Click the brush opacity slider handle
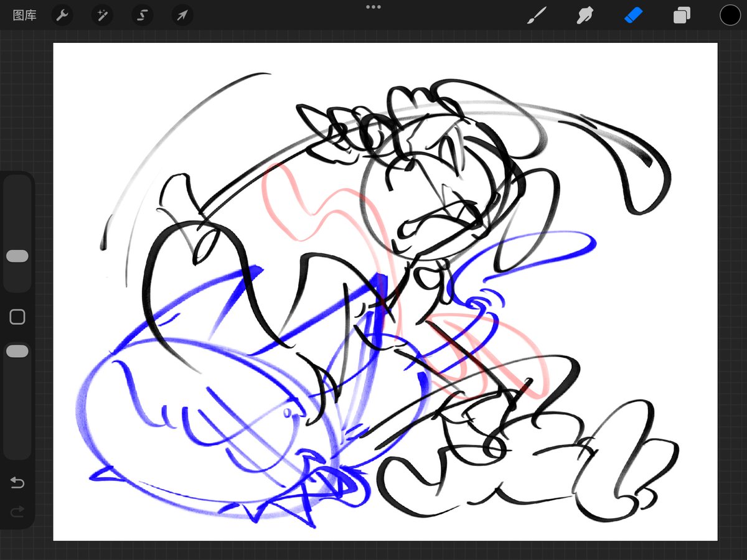This screenshot has width=747, height=560. pyautogui.click(x=17, y=352)
